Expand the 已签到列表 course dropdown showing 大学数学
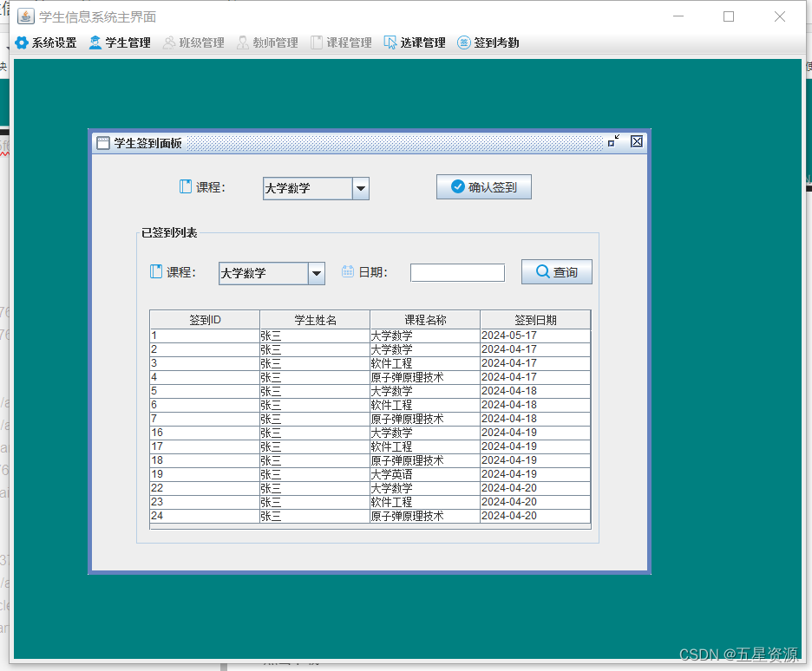Image resolution: width=812 pixels, height=671 pixels. click(x=315, y=272)
